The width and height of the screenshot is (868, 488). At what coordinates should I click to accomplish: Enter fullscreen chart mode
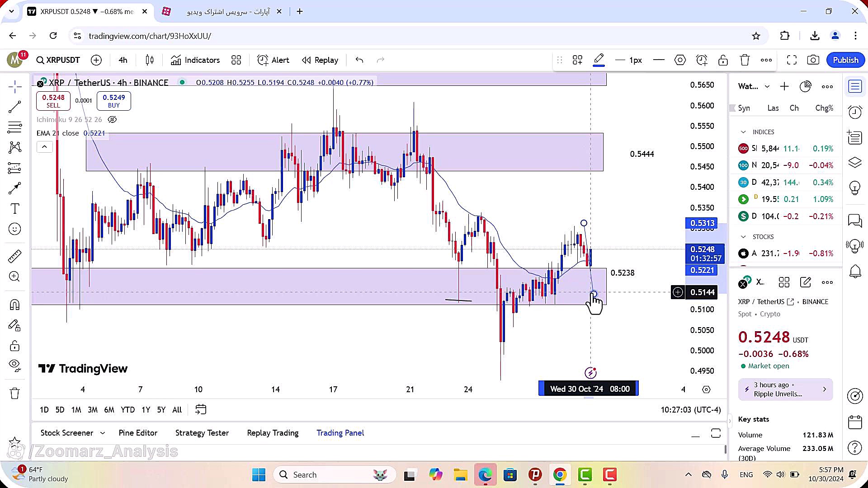792,60
